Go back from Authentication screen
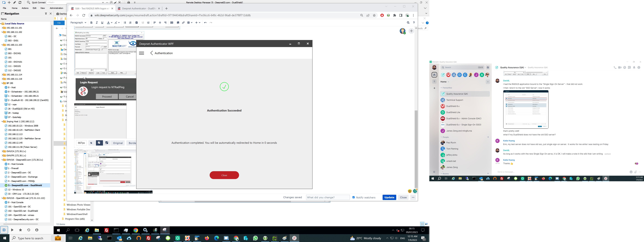 (x=151, y=53)
